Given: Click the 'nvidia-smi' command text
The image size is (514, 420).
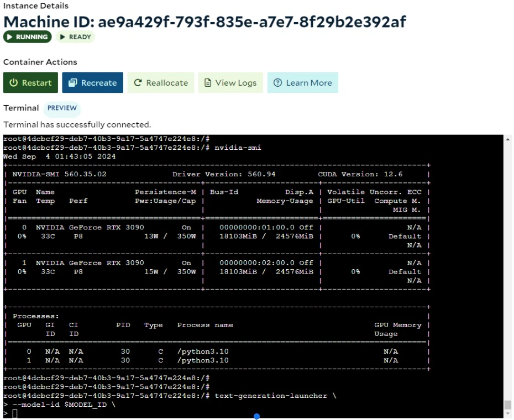Looking at the screenshot, I should (238, 148).
